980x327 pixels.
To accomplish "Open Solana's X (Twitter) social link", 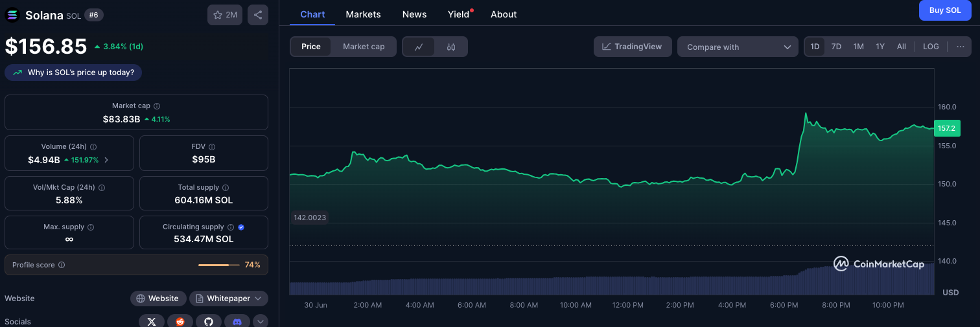I will pos(152,321).
